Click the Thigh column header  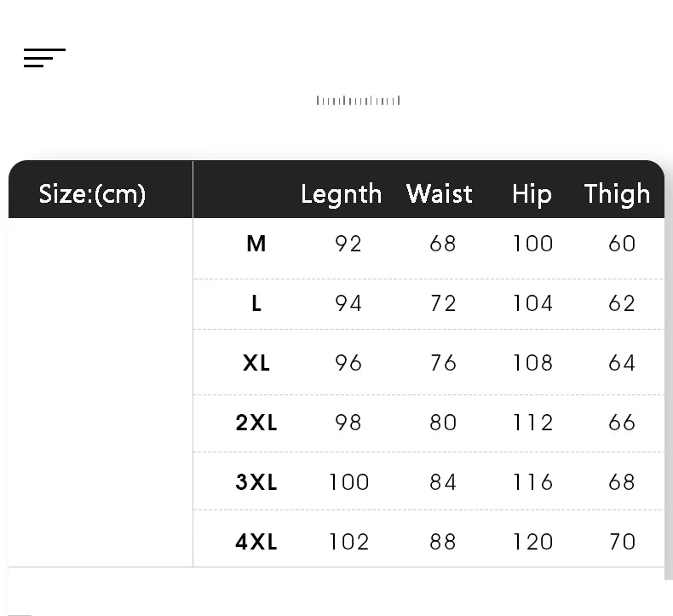pyautogui.click(x=617, y=194)
